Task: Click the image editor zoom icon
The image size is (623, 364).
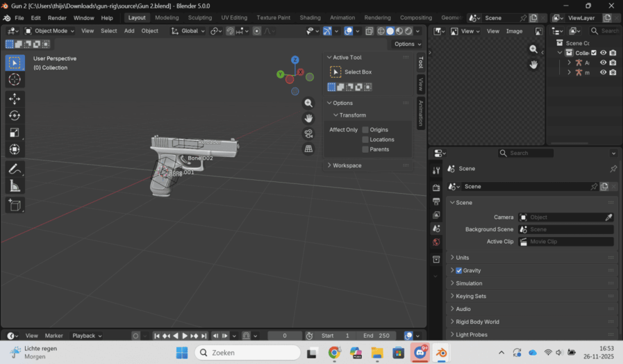Action: [x=533, y=49]
